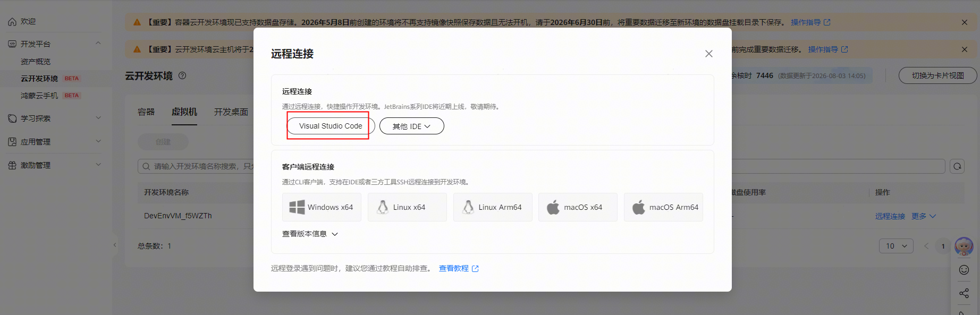Click the macOS x64 apple icon
This screenshot has height=315, width=980.
pos(553,207)
